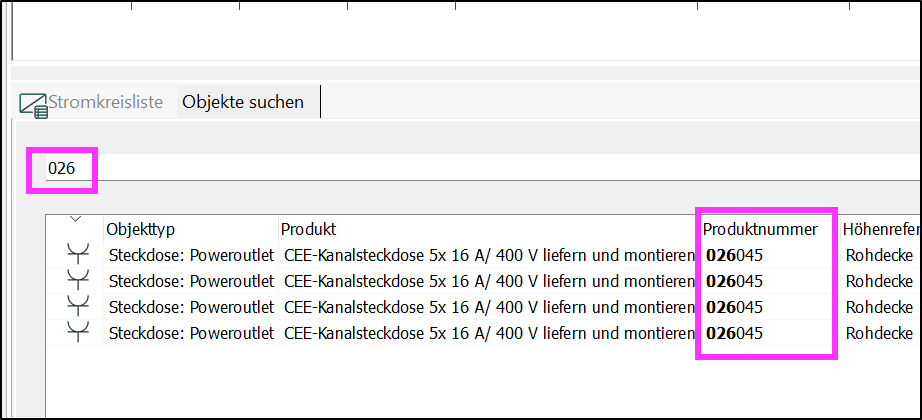Select the first row power outlet symbol
Screen dimensions: 922x420
tap(78, 256)
